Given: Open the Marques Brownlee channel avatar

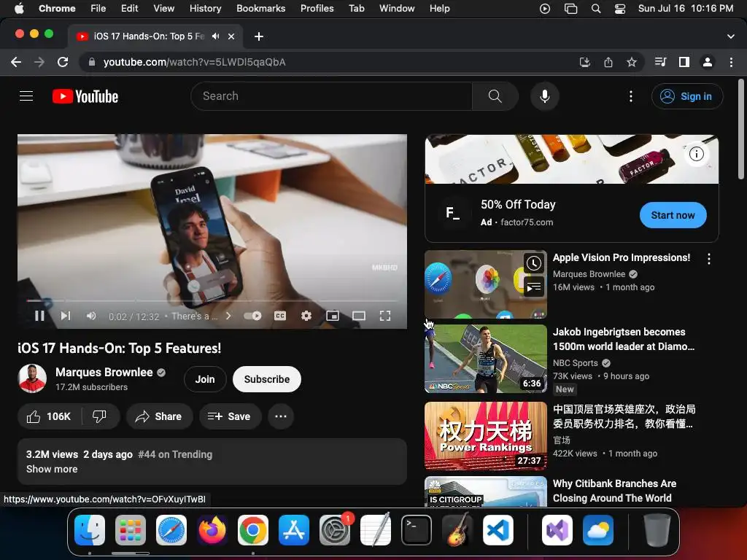Looking at the screenshot, I should pyautogui.click(x=32, y=378).
